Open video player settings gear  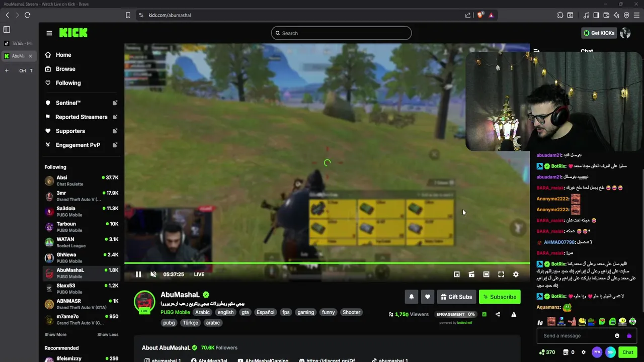[x=516, y=275]
